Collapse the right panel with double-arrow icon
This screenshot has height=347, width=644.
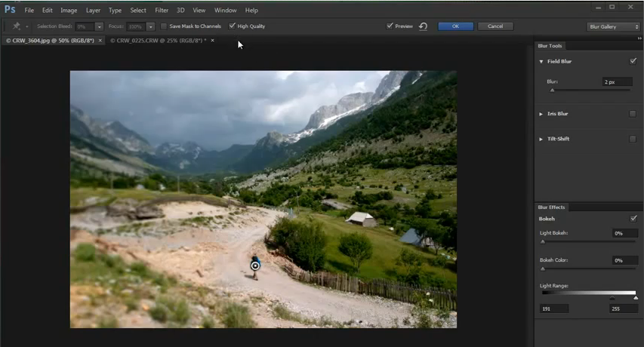639,38
